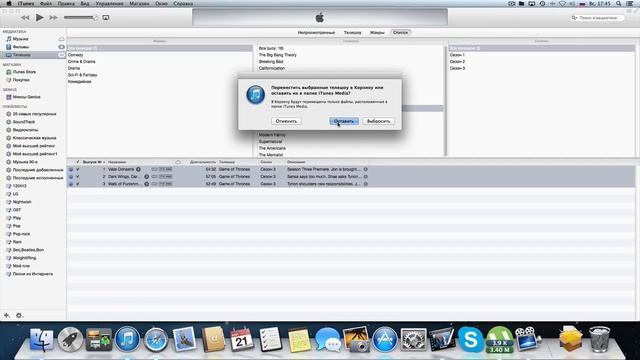Open the Магазин menu
Viewport: 640px width, 360px height.
coord(139,4)
